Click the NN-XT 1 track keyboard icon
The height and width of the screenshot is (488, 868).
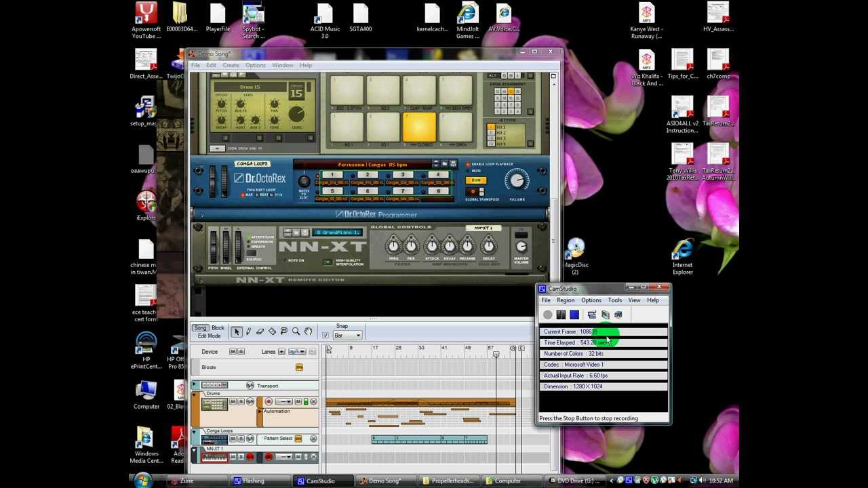coord(214,457)
